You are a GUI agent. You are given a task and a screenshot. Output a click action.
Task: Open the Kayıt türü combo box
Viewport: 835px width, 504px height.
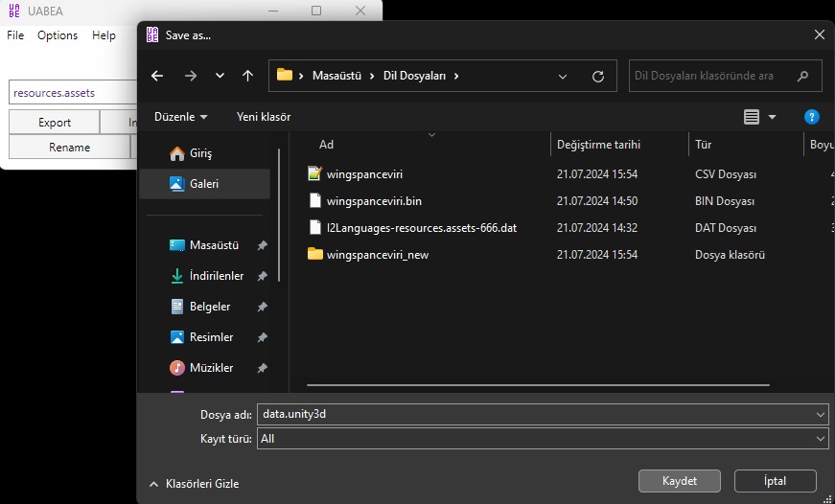point(543,439)
